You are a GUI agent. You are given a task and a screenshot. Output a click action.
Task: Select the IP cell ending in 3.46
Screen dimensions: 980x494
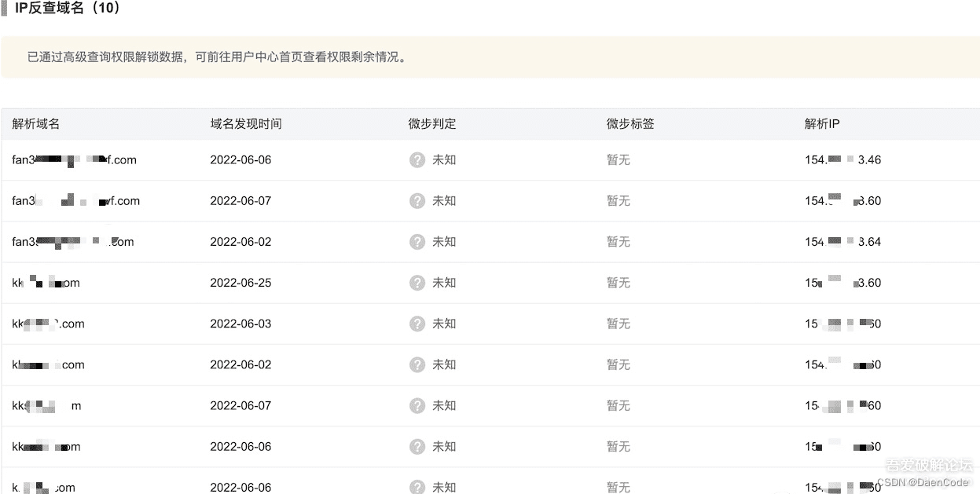pos(842,160)
